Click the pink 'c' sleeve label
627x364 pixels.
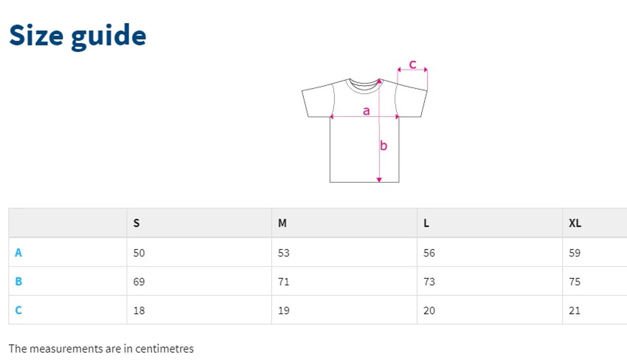pos(412,64)
